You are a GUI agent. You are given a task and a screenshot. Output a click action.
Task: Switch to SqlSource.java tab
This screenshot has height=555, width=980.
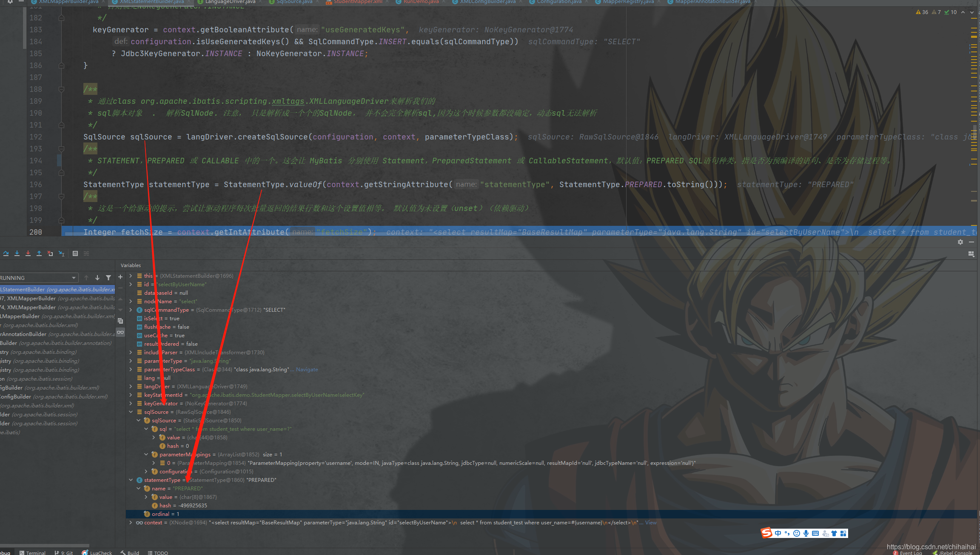[294, 2]
